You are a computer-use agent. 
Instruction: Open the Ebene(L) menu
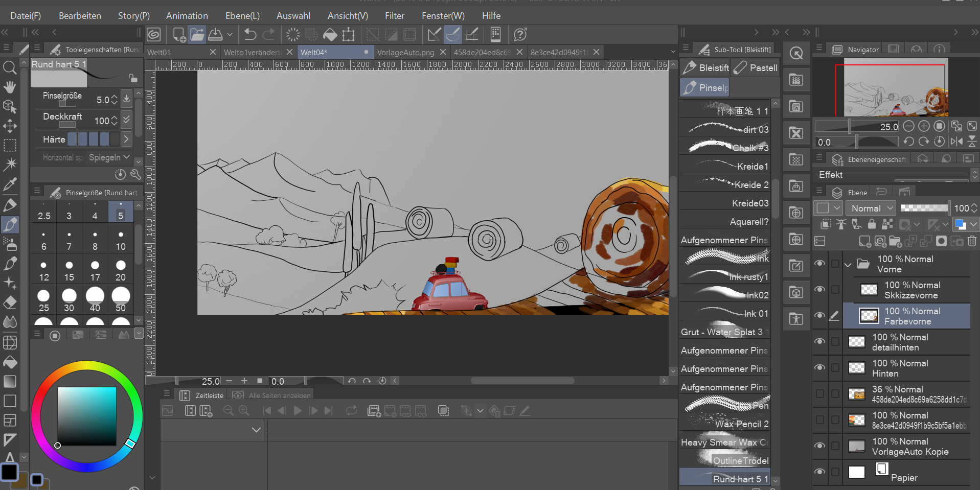tap(242, 16)
